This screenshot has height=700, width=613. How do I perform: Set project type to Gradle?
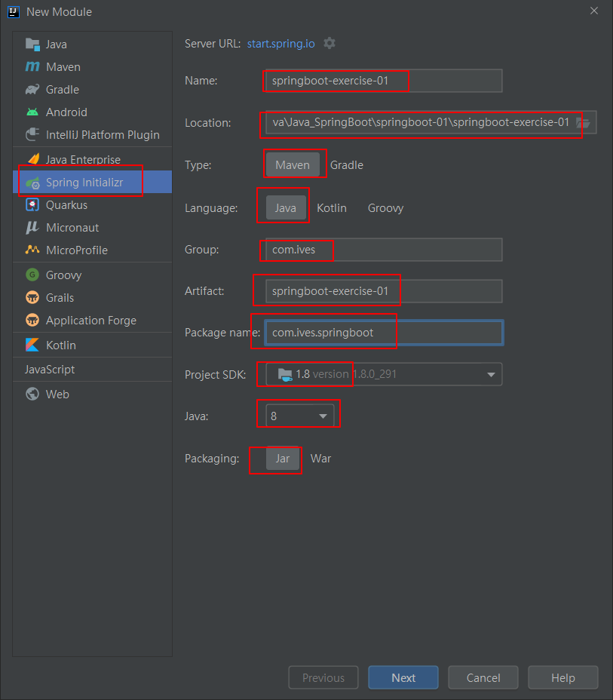347,164
